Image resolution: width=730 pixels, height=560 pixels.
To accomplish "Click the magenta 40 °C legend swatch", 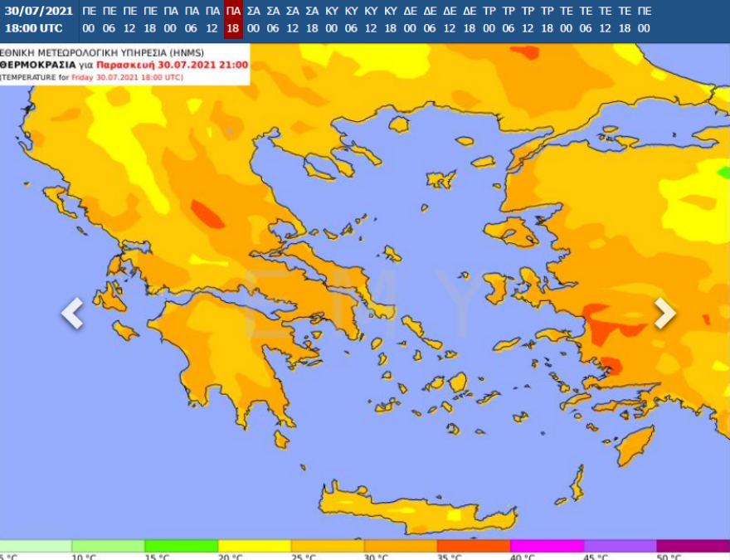I will point(547,546).
